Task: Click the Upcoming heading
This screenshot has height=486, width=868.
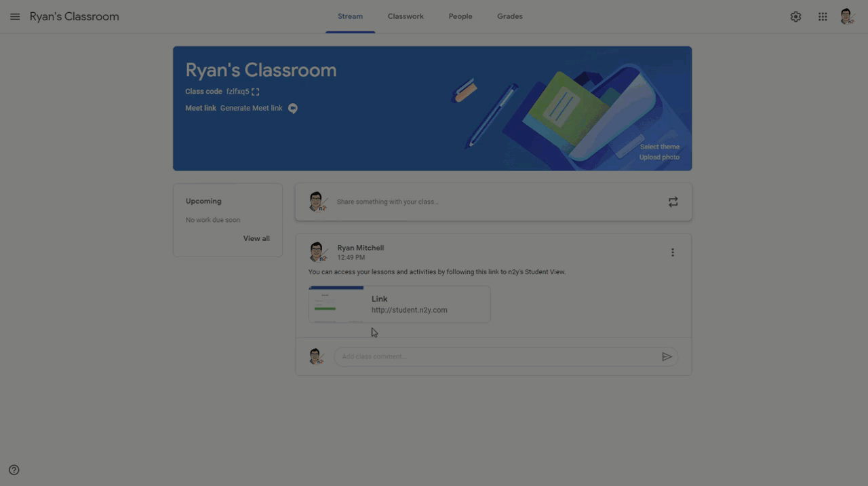Action: [203, 201]
